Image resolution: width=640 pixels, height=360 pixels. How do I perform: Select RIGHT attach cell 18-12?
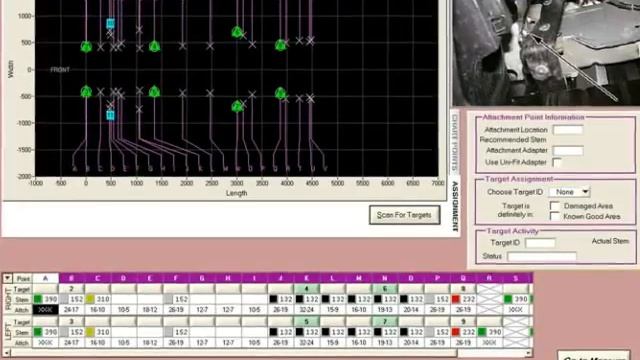[150, 310]
